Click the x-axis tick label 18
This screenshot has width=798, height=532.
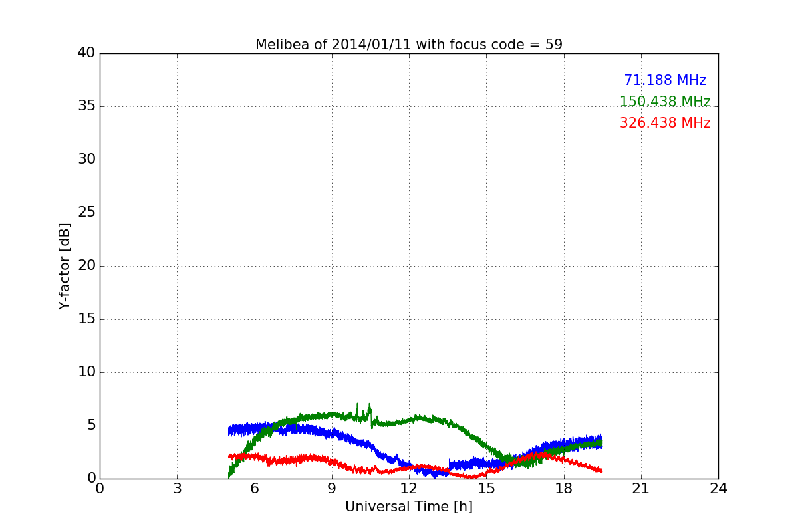(563, 489)
